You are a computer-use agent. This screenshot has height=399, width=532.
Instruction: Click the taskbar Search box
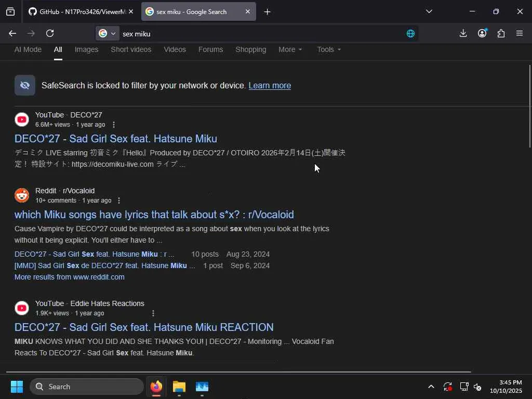pos(87,387)
